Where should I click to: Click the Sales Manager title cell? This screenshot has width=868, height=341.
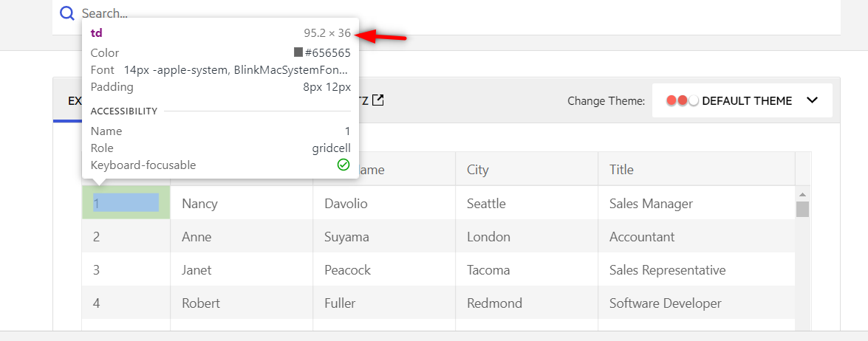[x=651, y=204]
